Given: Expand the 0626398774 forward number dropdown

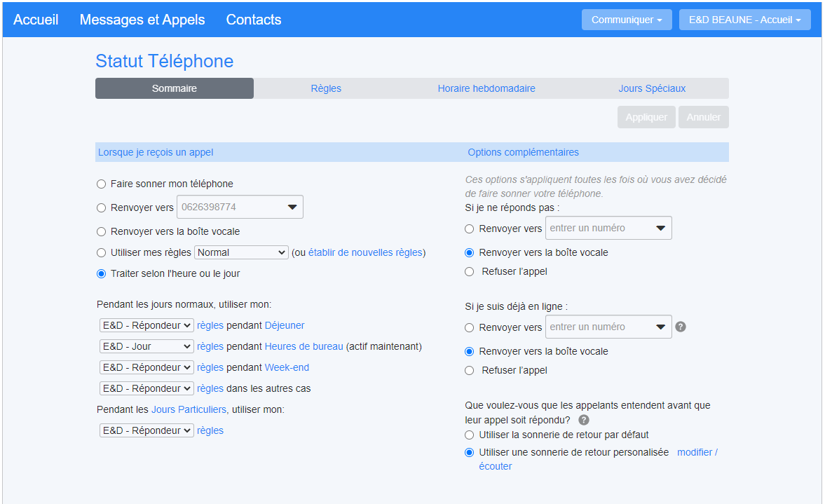Looking at the screenshot, I should (292, 207).
